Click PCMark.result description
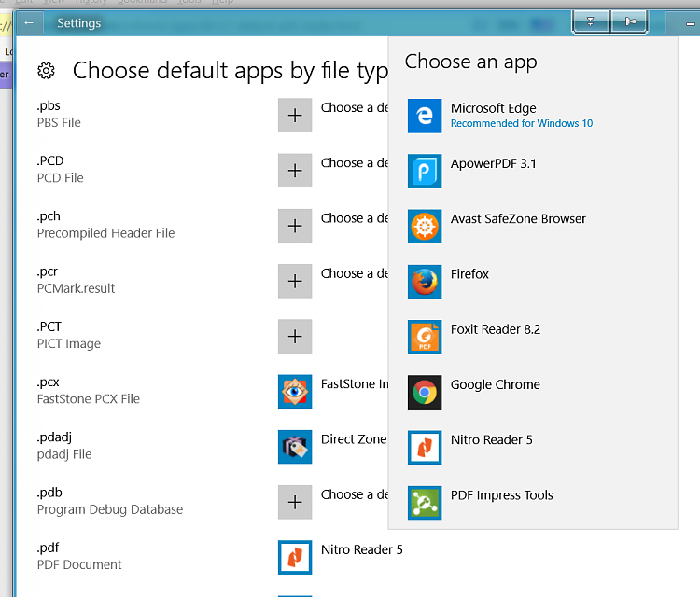700x597 pixels. tap(76, 288)
